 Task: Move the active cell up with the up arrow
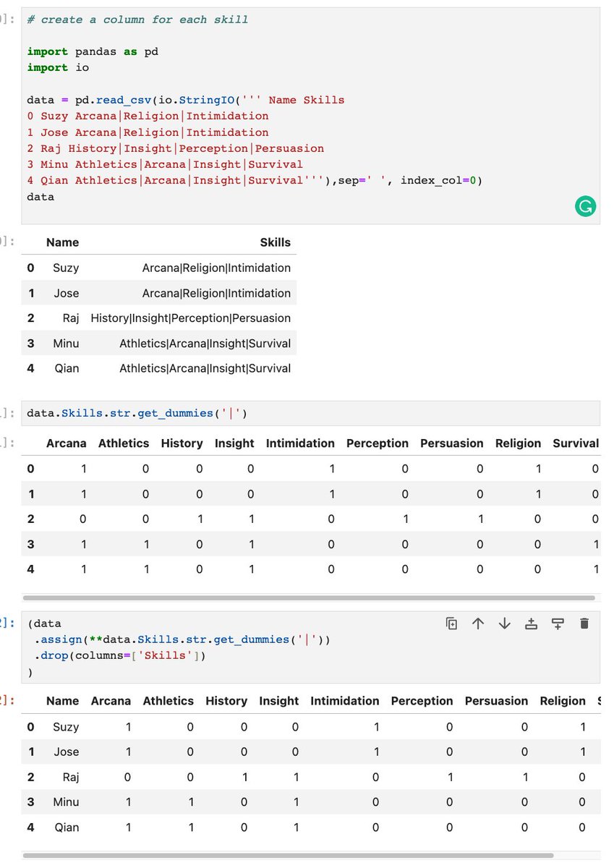pyautogui.click(x=478, y=624)
